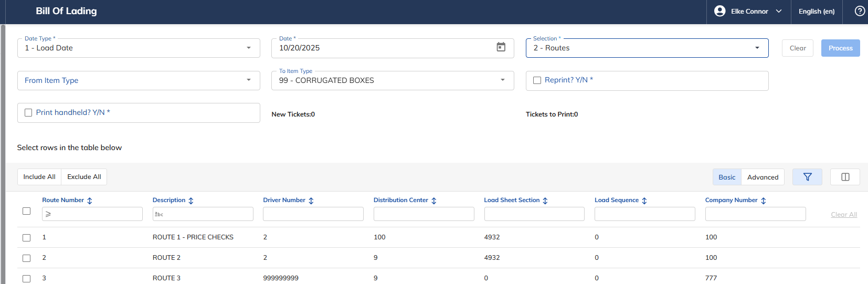Tick the select-all checkbox in table header
This screenshot has width=868, height=284.
tap(26, 211)
